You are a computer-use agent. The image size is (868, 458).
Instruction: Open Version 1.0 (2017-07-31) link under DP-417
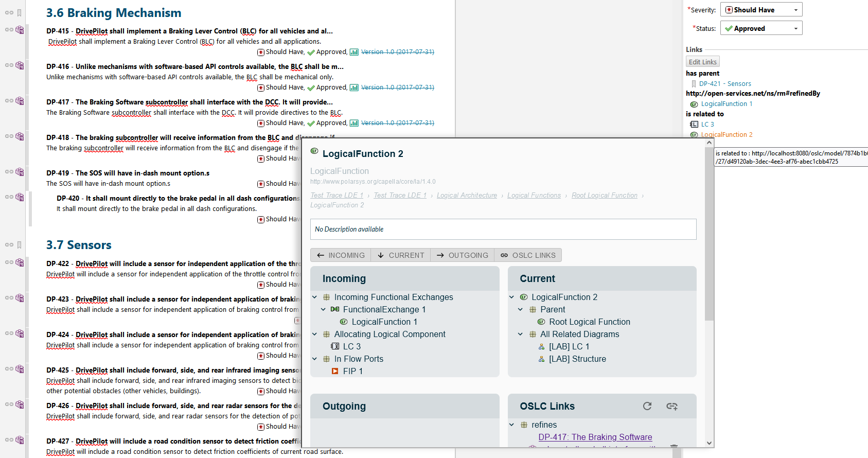(397, 123)
